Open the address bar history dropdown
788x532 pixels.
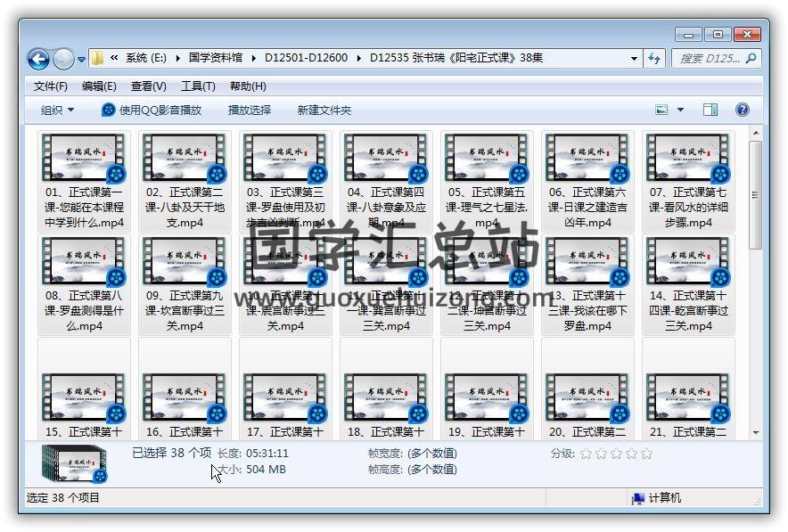[x=634, y=58]
